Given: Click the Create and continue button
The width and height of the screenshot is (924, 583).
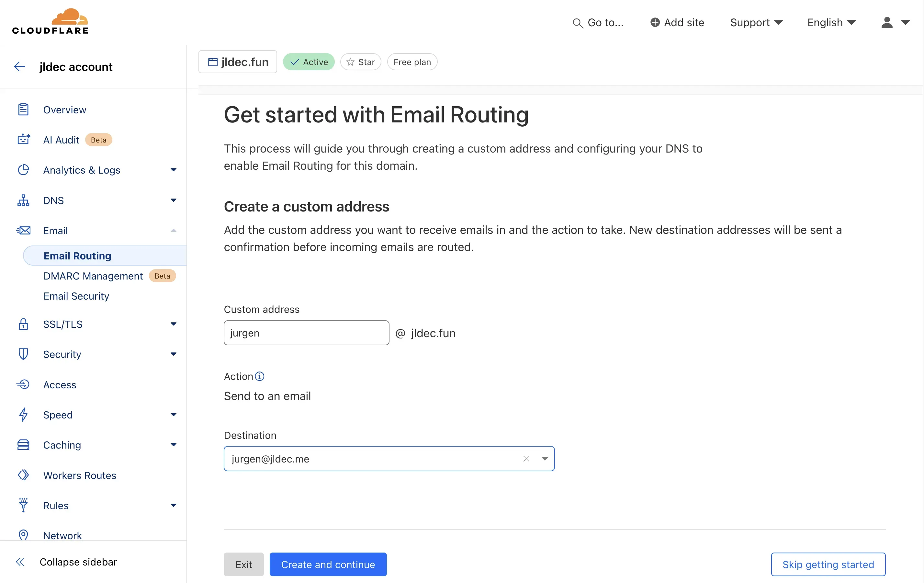Looking at the screenshot, I should (328, 564).
